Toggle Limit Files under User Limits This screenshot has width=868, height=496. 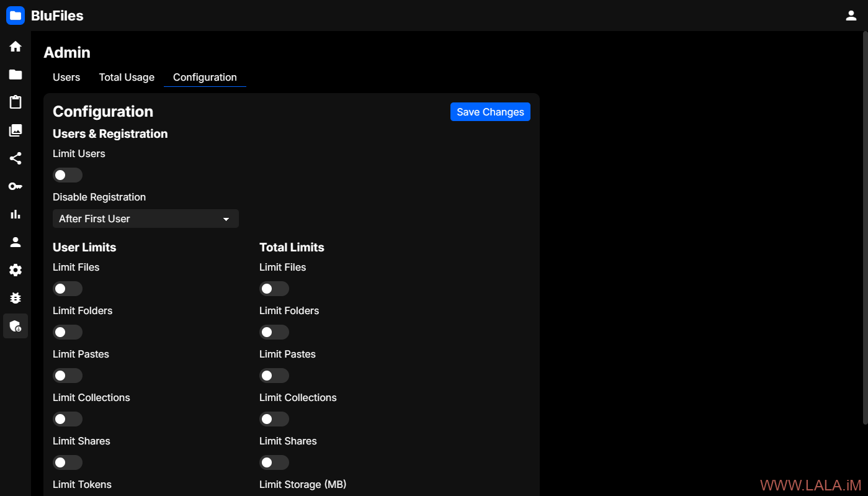click(67, 289)
